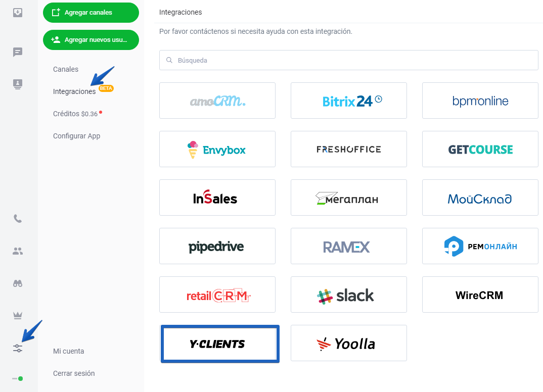Viewport: 543px width, 392px height.
Task: Open the crown upgrade sidebar icon
Action: [18, 315]
